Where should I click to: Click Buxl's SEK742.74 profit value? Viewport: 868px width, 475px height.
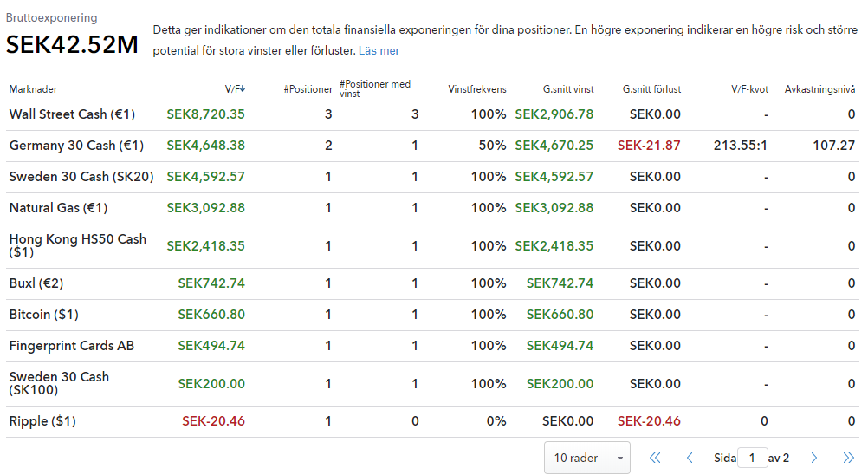coord(211,283)
